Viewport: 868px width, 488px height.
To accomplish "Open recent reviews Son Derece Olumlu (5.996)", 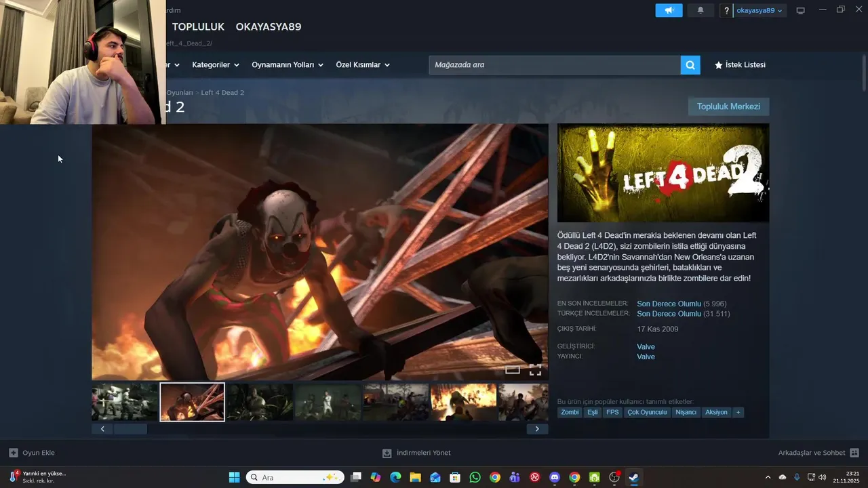I will (x=682, y=304).
